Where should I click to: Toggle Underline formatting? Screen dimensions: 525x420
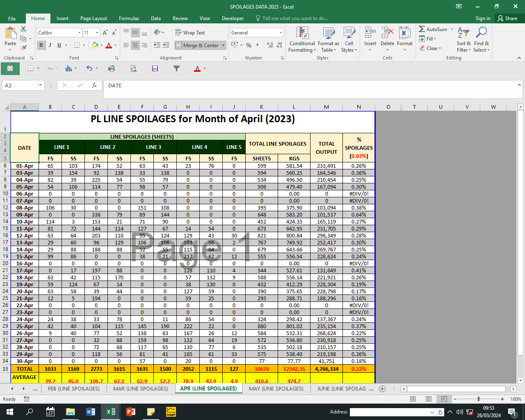tap(59, 45)
